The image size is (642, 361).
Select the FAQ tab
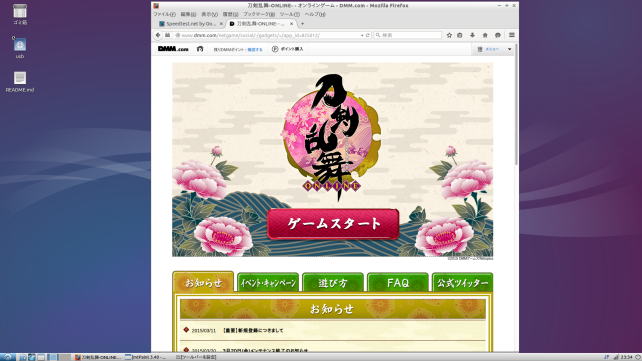(x=398, y=283)
